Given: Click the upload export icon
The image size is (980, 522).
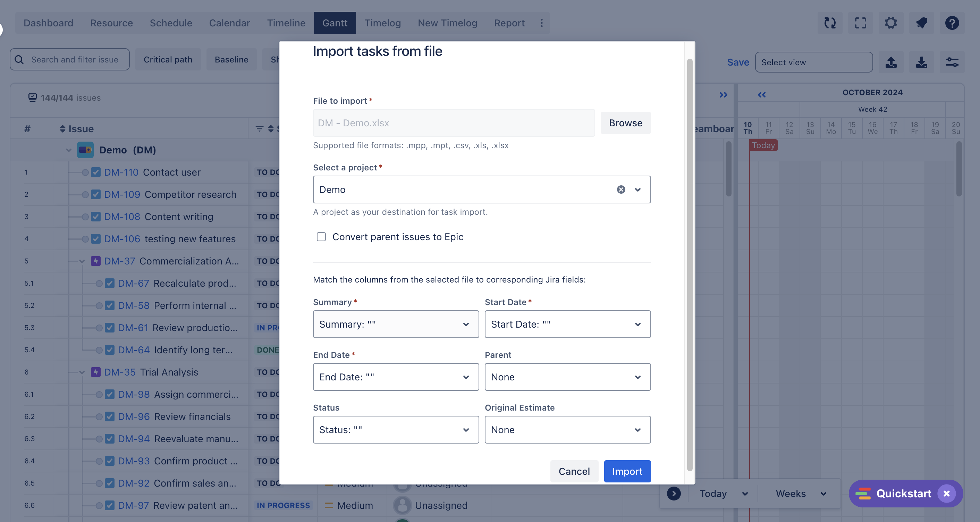Looking at the screenshot, I should pos(891,62).
